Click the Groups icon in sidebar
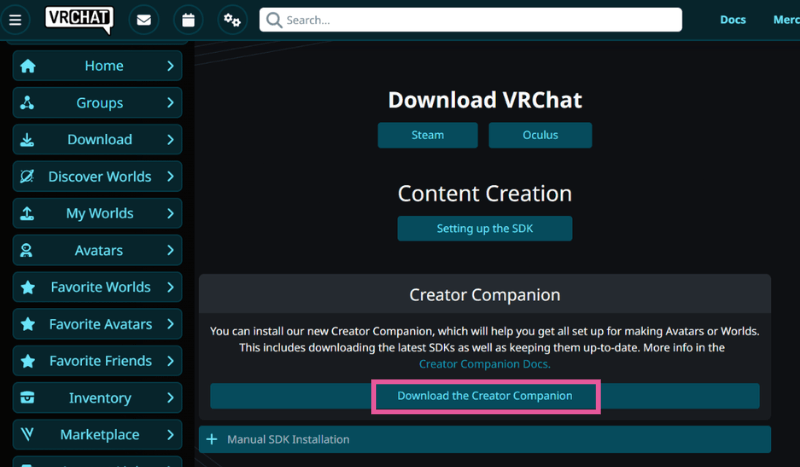The width and height of the screenshot is (800, 467). tap(27, 103)
